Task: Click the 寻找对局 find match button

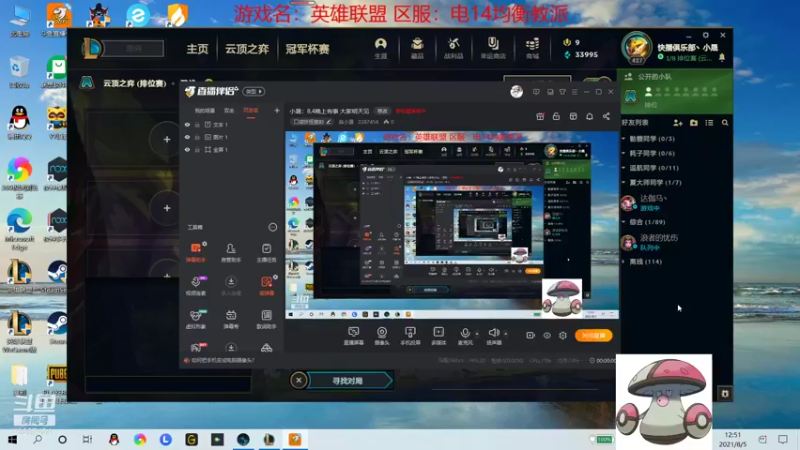Action: (349, 381)
